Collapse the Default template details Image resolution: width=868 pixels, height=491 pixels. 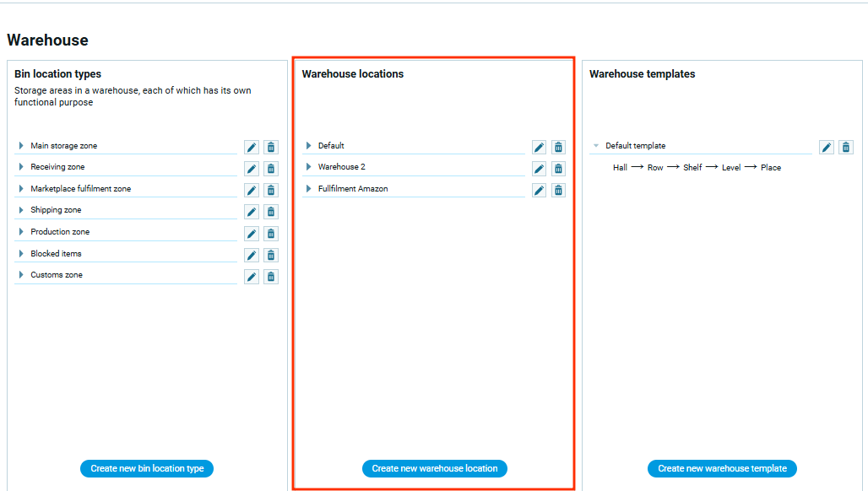point(596,146)
